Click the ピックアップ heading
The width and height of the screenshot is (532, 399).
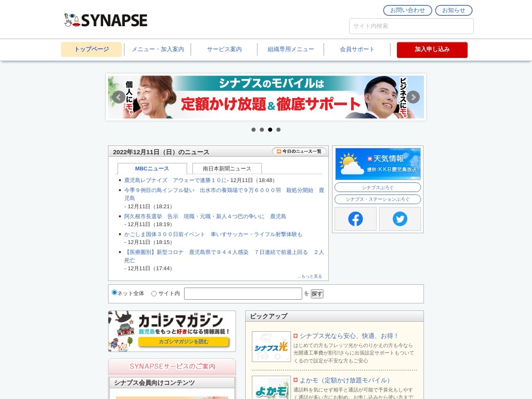[268, 316]
